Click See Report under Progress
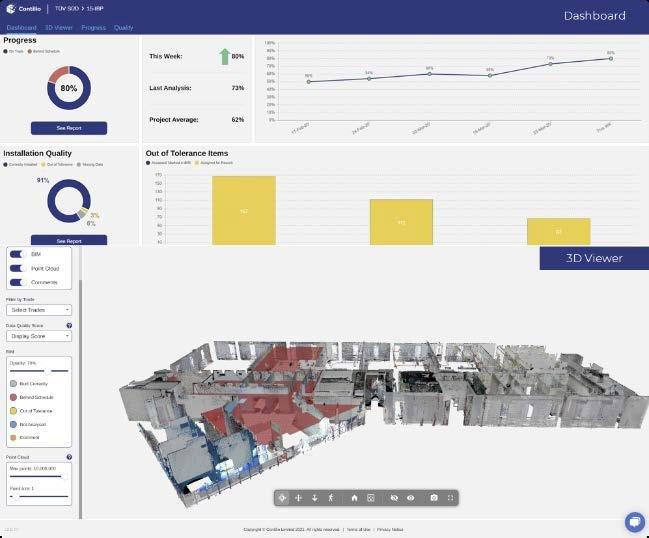Image resolution: width=649 pixels, height=538 pixels. point(68,128)
